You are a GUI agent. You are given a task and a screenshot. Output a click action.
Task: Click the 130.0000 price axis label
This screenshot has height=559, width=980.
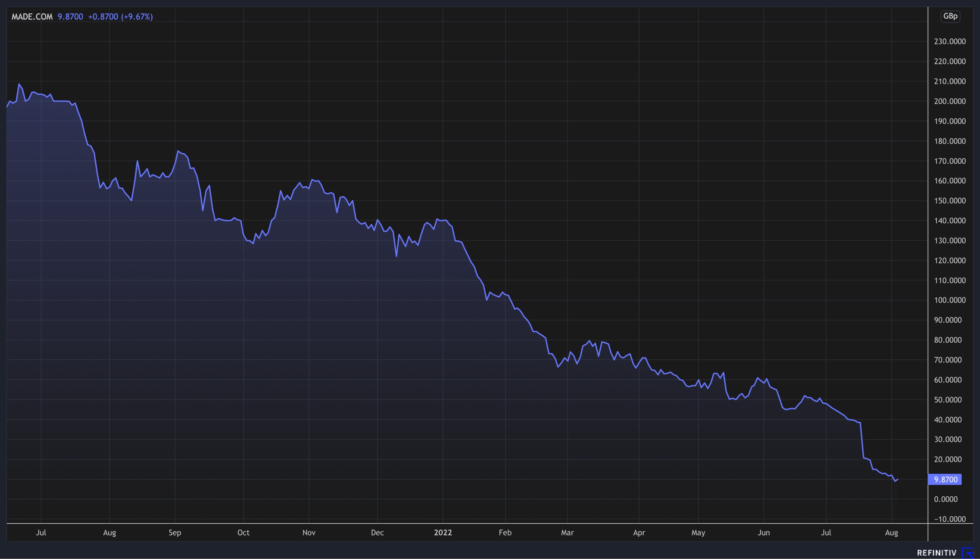tap(950, 241)
